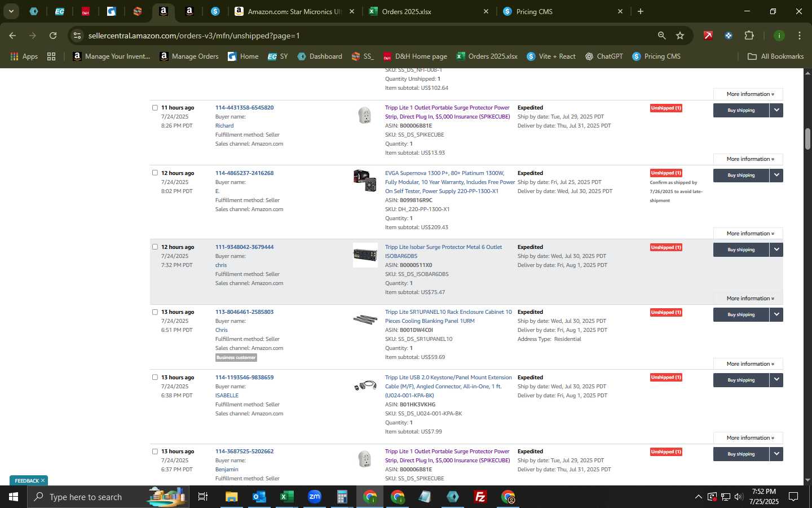Image resolution: width=812 pixels, height=508 pixels.
Task: Click buyer name ISABELLE
Action: pos(227,395)
